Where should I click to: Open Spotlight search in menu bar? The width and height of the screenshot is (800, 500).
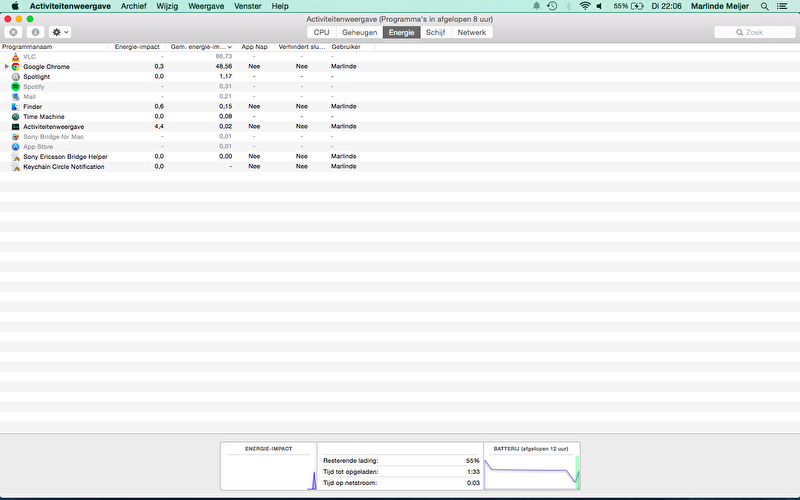(761, 6)
